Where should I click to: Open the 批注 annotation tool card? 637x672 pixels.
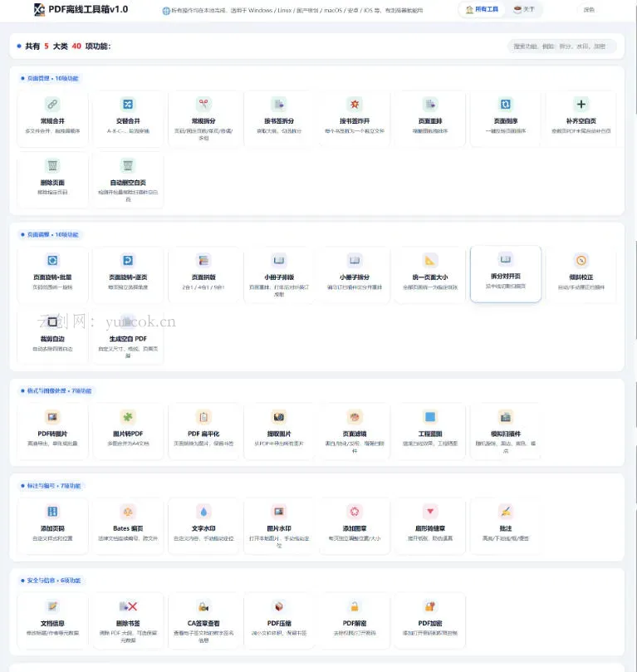click(x=506, y=527)
